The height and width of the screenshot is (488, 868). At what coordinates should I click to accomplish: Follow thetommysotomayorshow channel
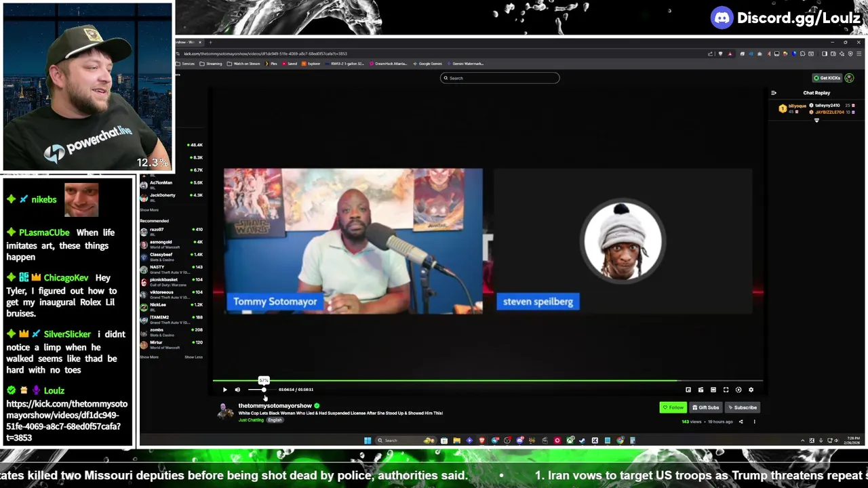673,407
